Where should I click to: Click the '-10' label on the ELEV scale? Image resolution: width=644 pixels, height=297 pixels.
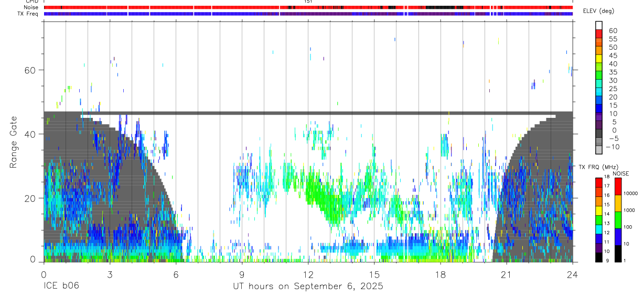point(611,147)
